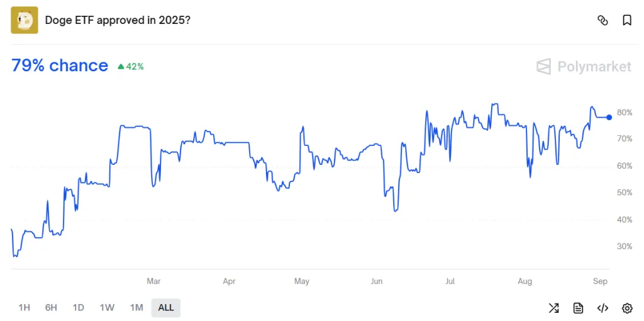The height and width of the screenshot is (321, 644).
Task: Open the document notes icon
Action: (578, 308)
